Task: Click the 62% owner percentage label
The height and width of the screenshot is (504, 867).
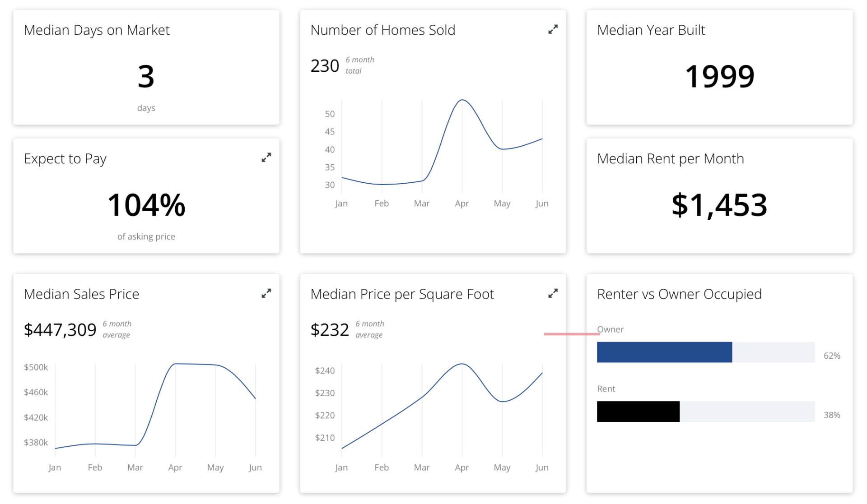Action: coord(832,356)
